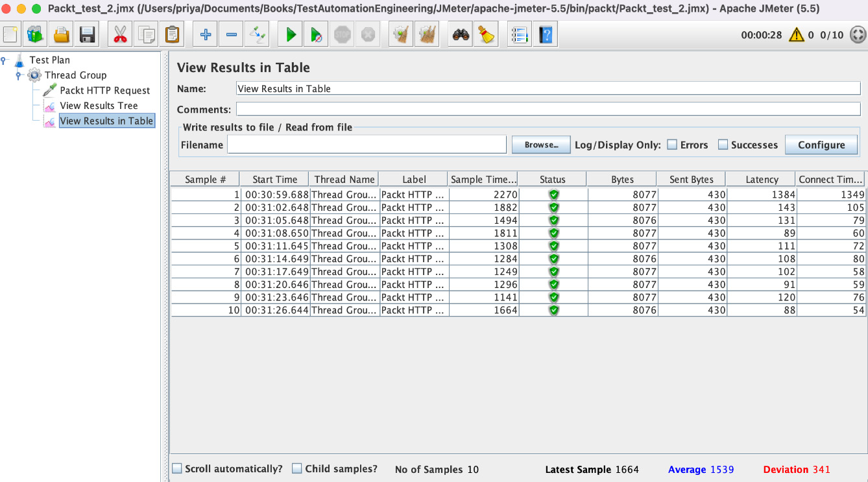
Task: Click sample time 2270 cell
Action: [x=484, y=195]
